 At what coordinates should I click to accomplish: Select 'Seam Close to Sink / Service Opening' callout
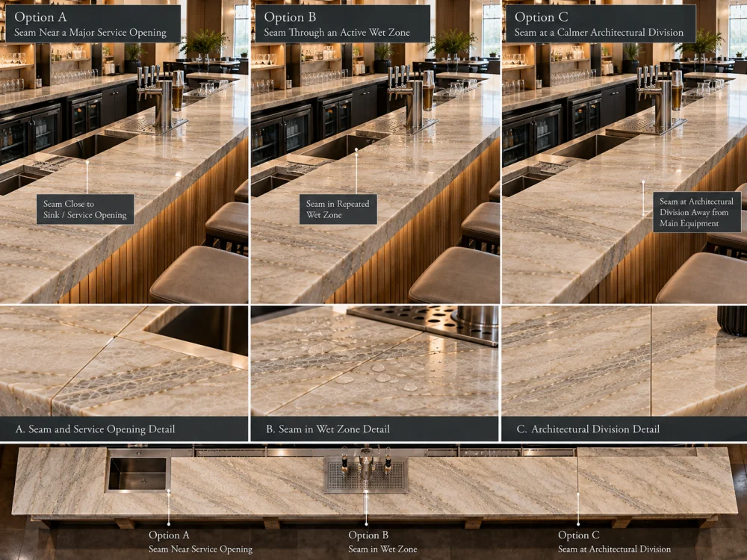(85, 209)
